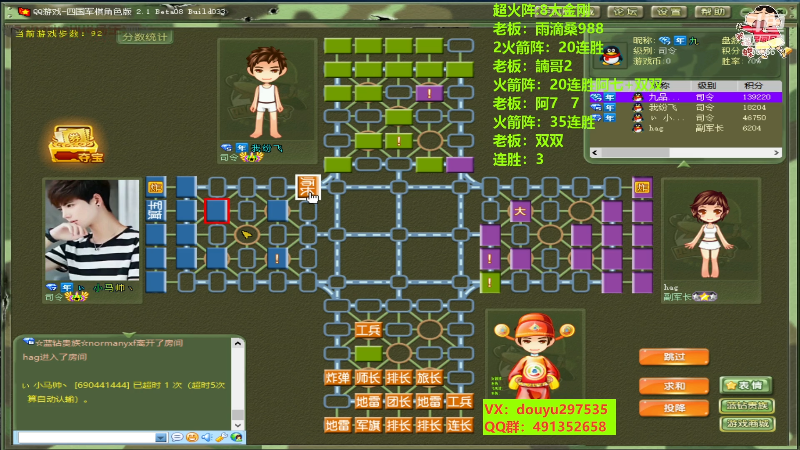Select the orange 师长 piece
The image size is (800, 450).
click(368, 378)
